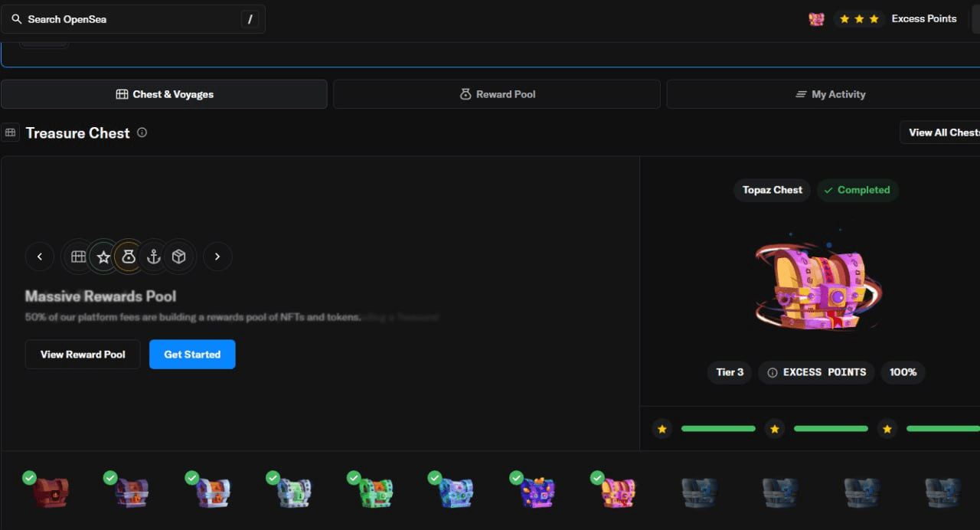Screen dimensions: 980x530
Task: Go to the My Activity tab
Action: [830, 94]
